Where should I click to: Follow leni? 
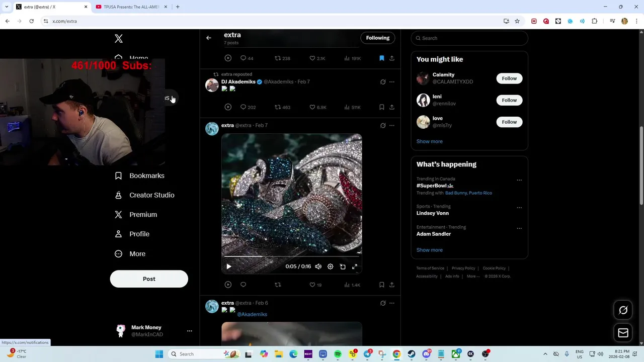point(509,100)
